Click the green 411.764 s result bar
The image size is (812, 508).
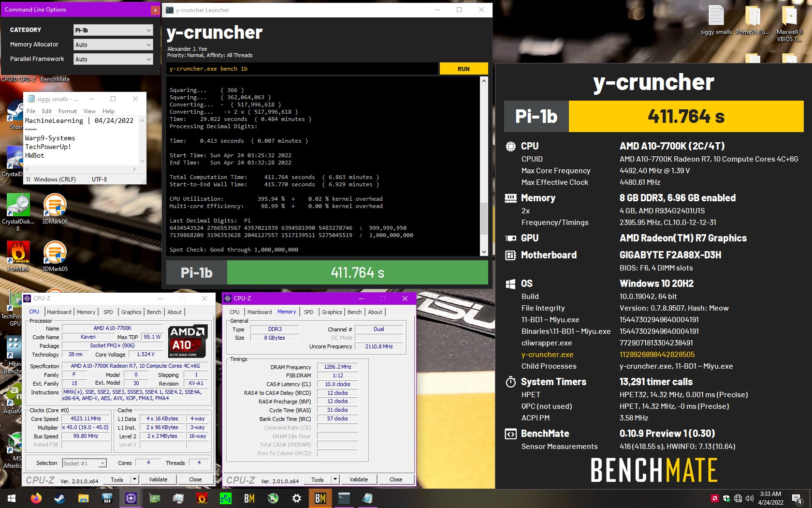[x=357, y=273]
